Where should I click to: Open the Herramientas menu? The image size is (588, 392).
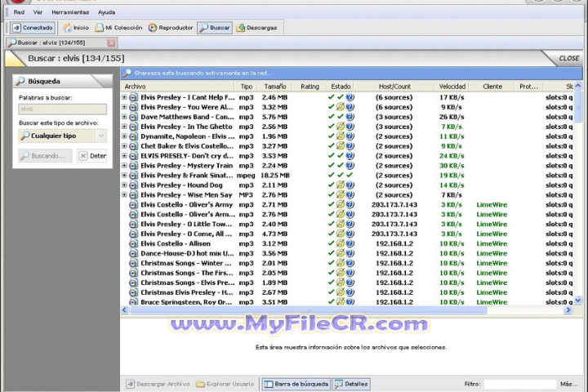pyautogui.click(x=70, y=12)
